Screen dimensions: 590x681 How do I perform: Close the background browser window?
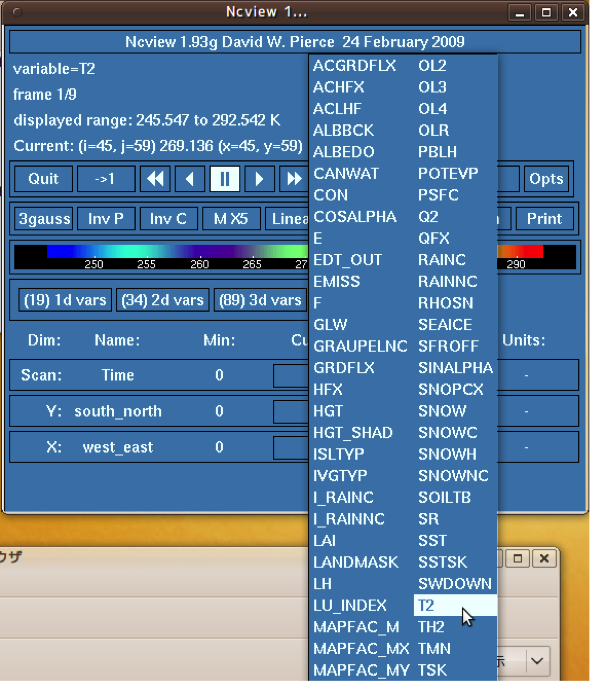point(544,558)
